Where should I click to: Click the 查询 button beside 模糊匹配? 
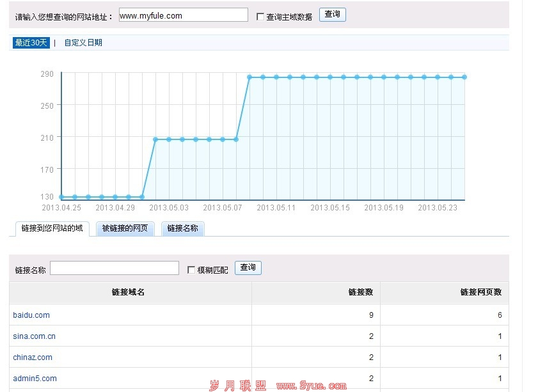coord(248,268)
